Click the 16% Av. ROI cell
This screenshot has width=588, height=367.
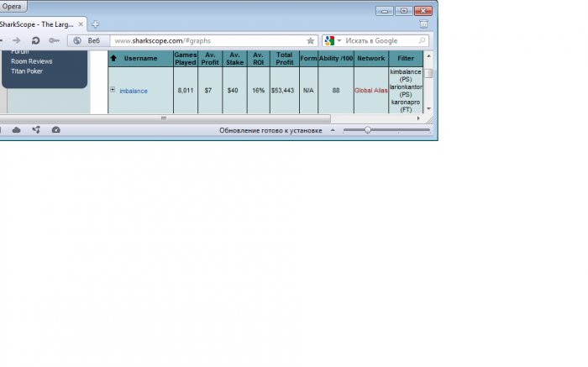coord(258,91)
